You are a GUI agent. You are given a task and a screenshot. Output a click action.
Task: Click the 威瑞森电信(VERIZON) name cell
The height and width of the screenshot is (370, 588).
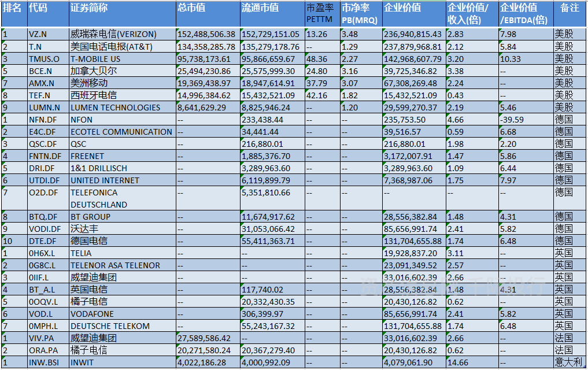point(123,34)
